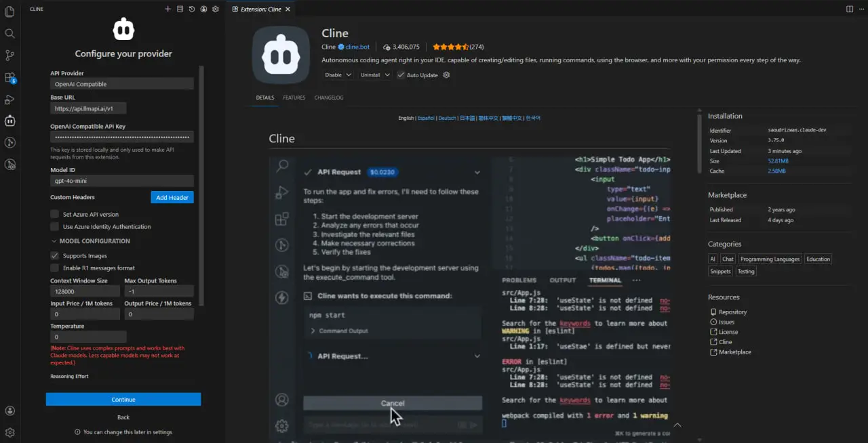This screenshot has height=443, width=868.
Task: Click the Programming Languages category tag
Action: tap(770, 259)
